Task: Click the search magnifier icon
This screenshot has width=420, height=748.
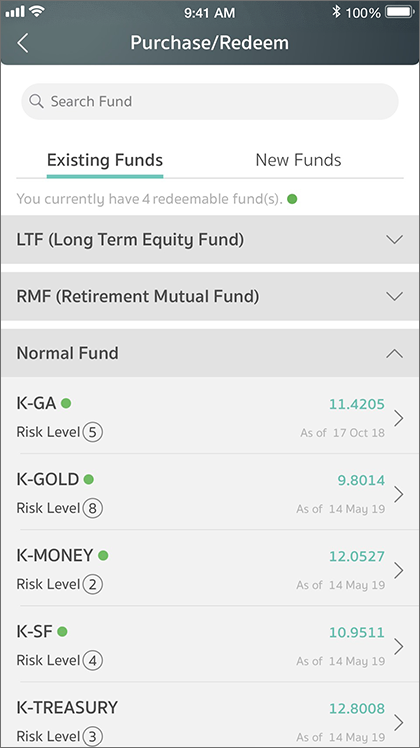Action: pyautogui.click(x=36, y=101)
